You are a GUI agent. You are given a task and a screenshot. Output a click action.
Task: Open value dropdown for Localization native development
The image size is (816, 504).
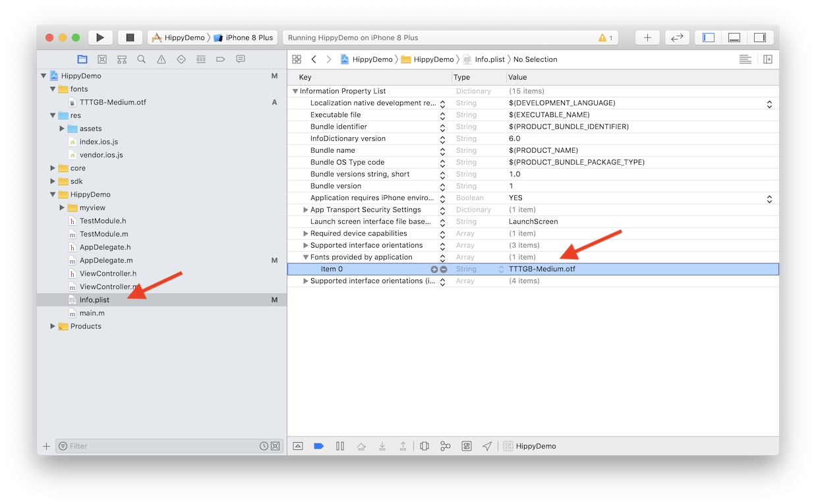(769, 103)
